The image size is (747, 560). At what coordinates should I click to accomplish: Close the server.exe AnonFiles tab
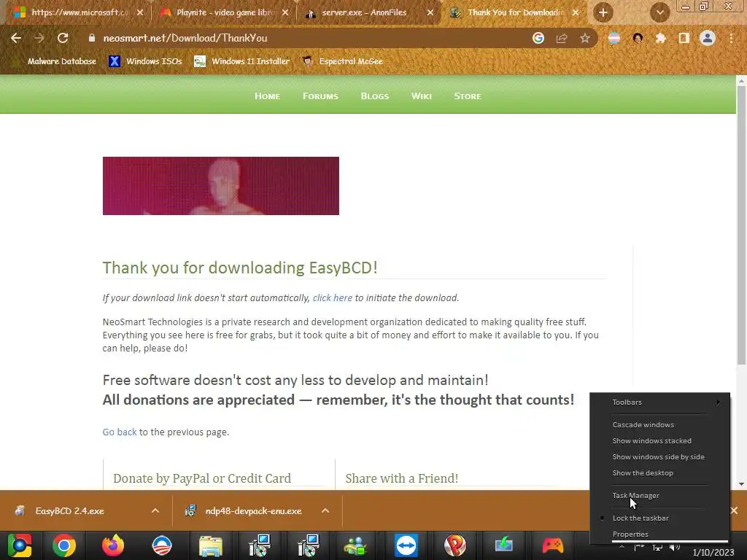point(430,12)
